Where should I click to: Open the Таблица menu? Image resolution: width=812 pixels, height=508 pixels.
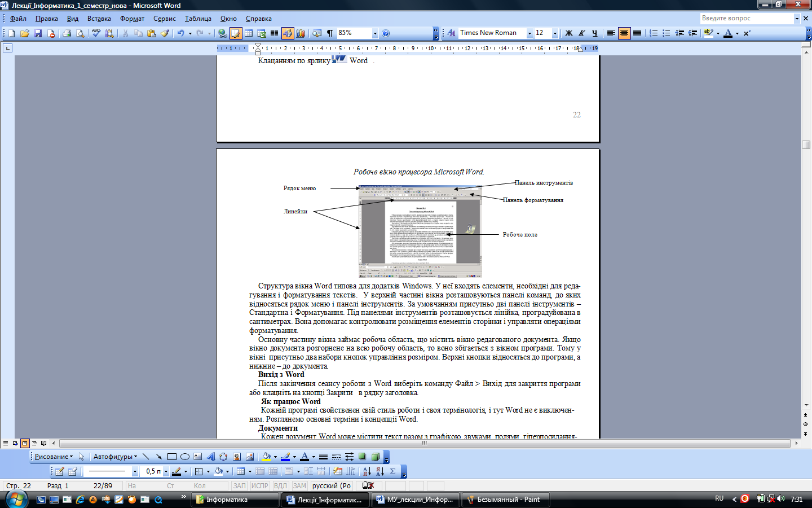(198, 19)
